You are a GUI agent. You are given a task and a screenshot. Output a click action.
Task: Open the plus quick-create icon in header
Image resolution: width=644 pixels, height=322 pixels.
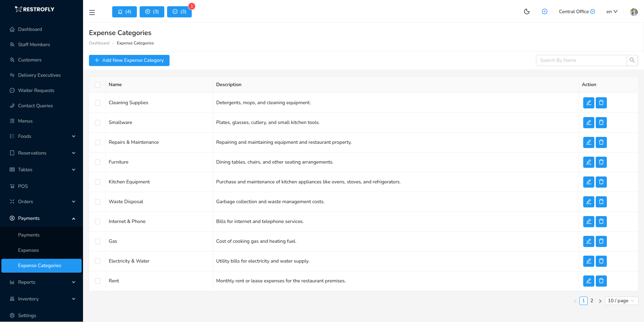click(x=544, y=11)
